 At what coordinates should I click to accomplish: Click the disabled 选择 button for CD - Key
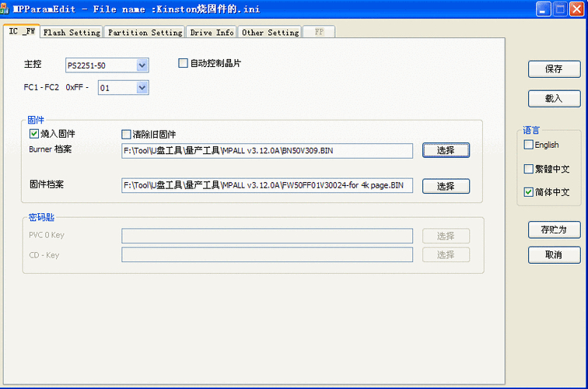446,254
